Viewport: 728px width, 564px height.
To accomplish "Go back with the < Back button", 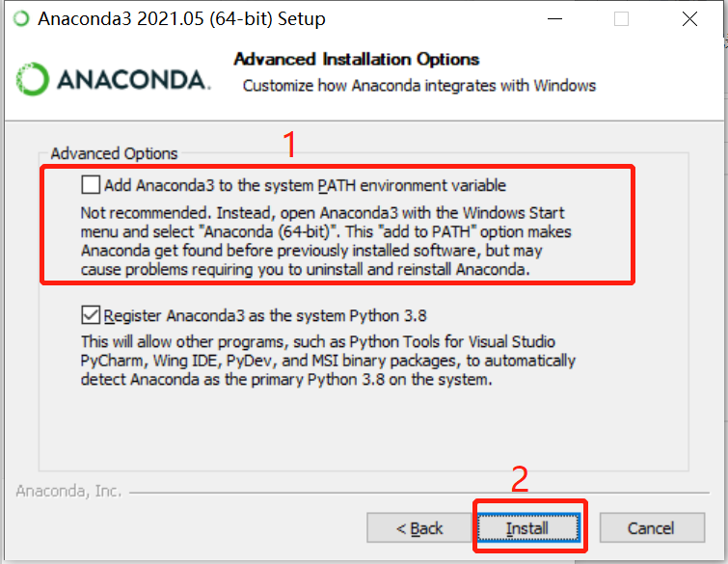I will [x=419, y=527].
